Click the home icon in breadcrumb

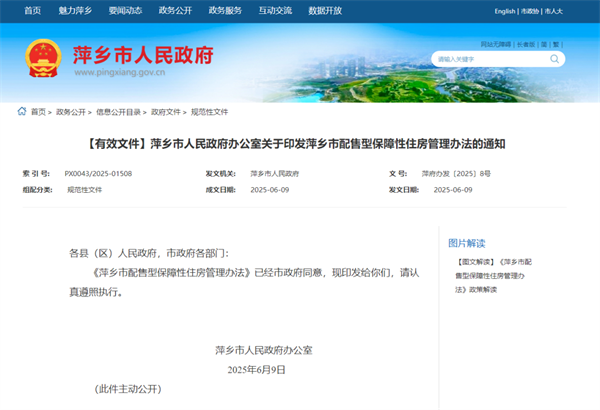tap(21, 112)
